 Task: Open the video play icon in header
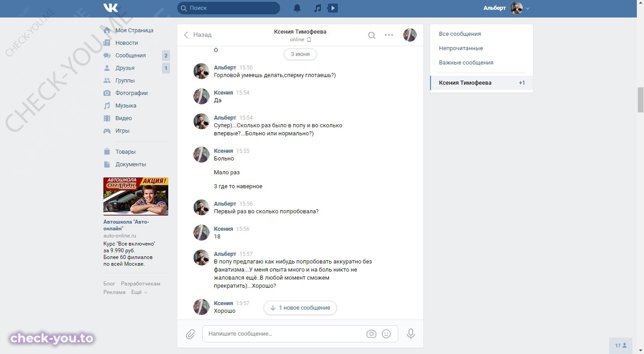coord(333,8)
